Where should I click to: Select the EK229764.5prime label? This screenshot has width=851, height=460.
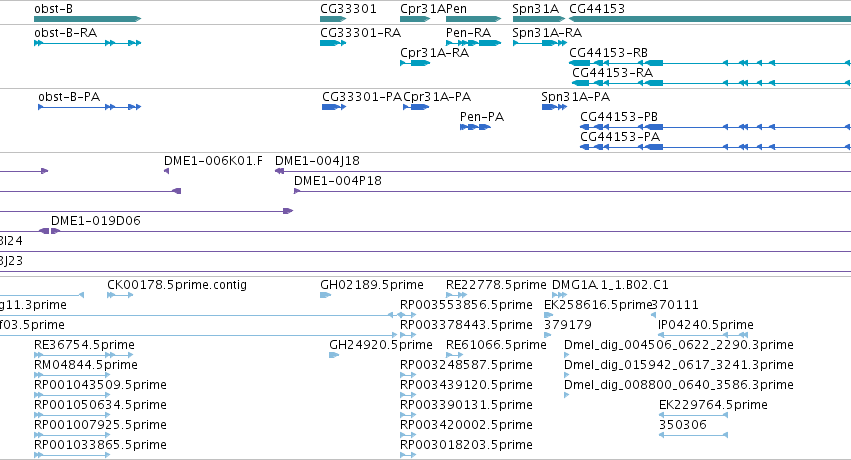[713, 405]
